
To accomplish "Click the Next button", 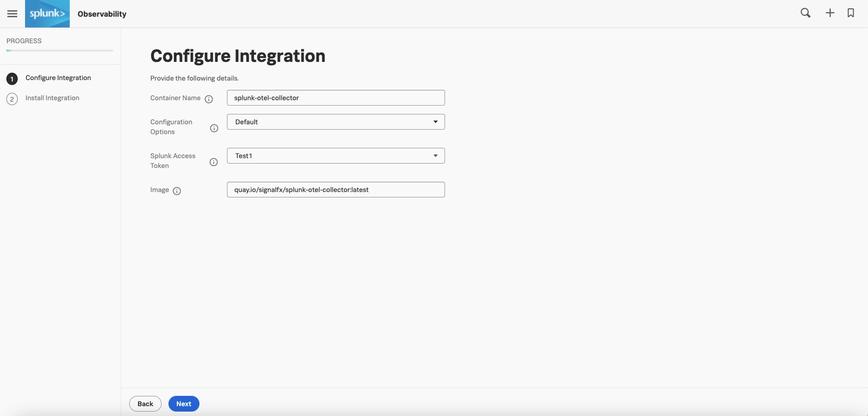I will click(x=184, y=404).
